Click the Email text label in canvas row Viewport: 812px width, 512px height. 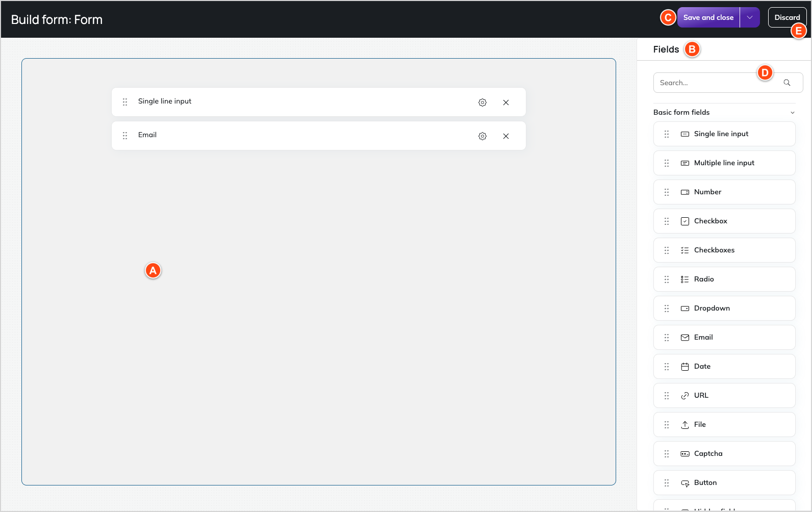147,135
